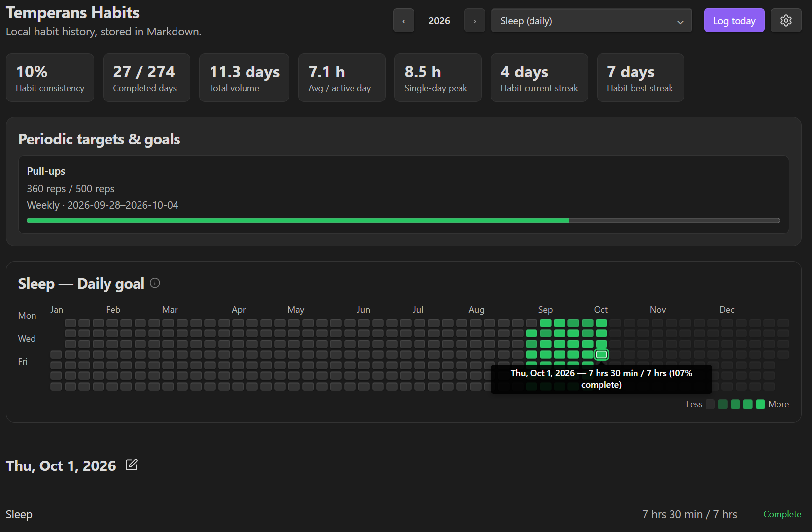This screenshot has height=532, width=812.
Task: Click the Log today button
Action: point(734,21)
